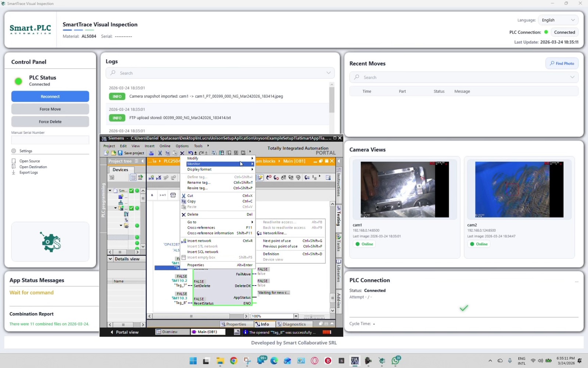
Task: Open the cam1 camera thumbnail
Action: click(x=405, y=190)
